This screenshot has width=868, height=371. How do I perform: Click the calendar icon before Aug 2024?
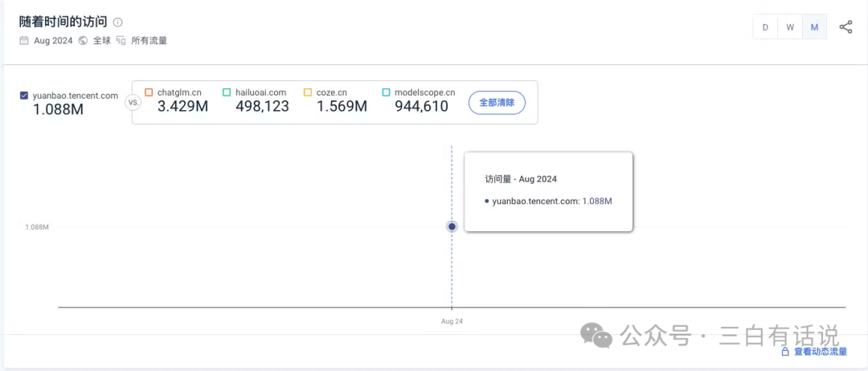[24, 40]
